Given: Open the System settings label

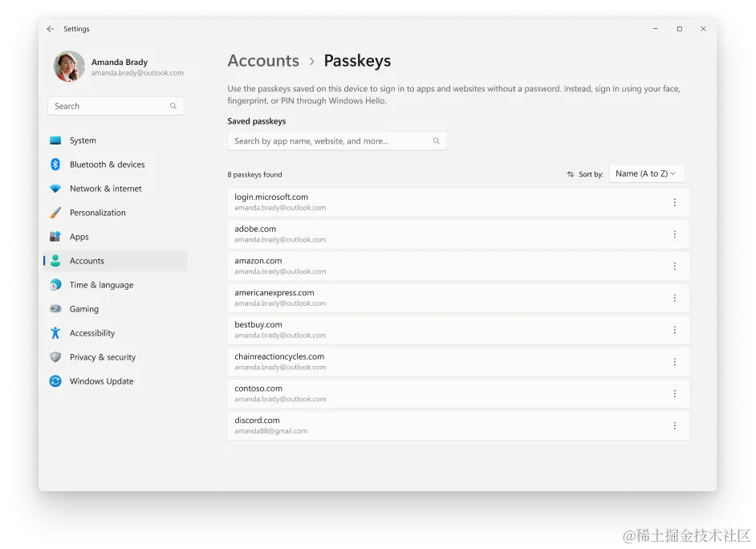Looking at the screenshot, I should 83,140.
